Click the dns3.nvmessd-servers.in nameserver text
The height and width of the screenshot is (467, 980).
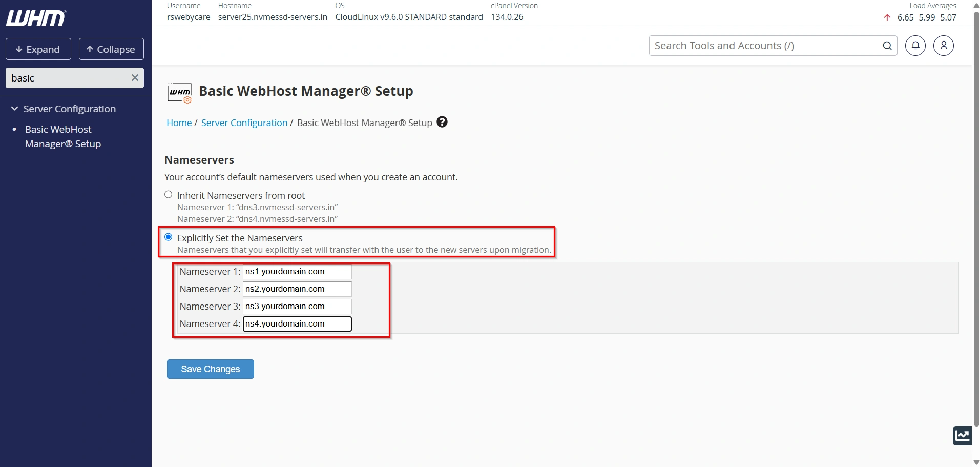(x=287, y=207)
